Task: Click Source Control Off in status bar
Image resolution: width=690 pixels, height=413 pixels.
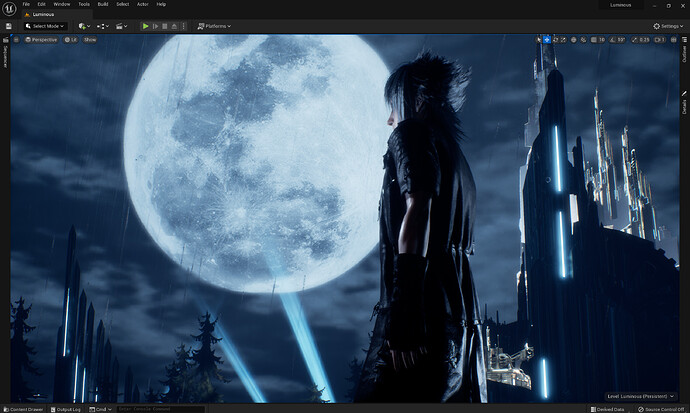Action: coord(661,409)
